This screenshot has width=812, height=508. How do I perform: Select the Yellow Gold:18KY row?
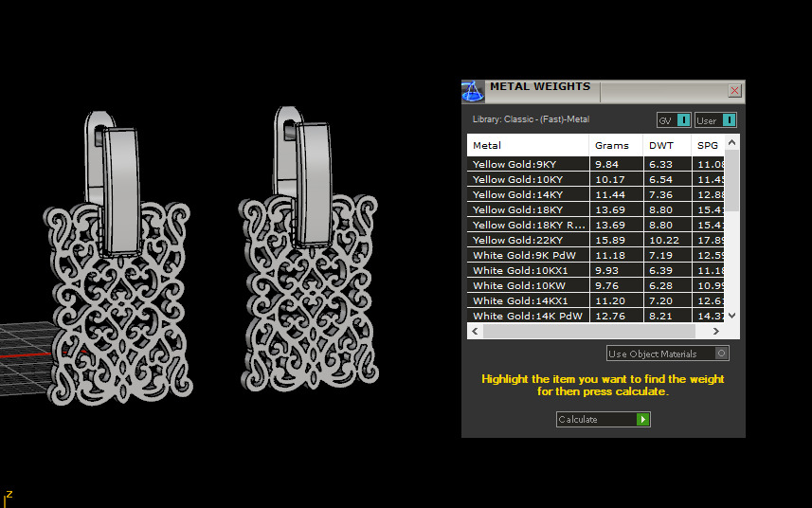click(x=596, y=209)
